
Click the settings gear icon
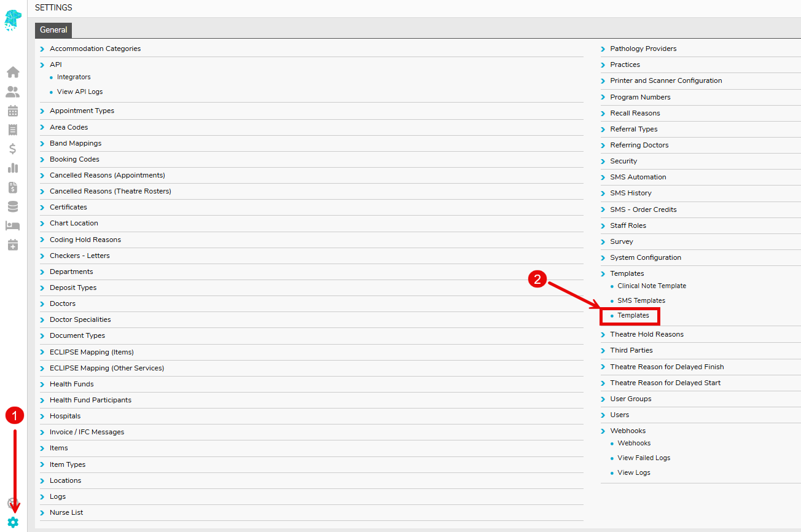13,522
